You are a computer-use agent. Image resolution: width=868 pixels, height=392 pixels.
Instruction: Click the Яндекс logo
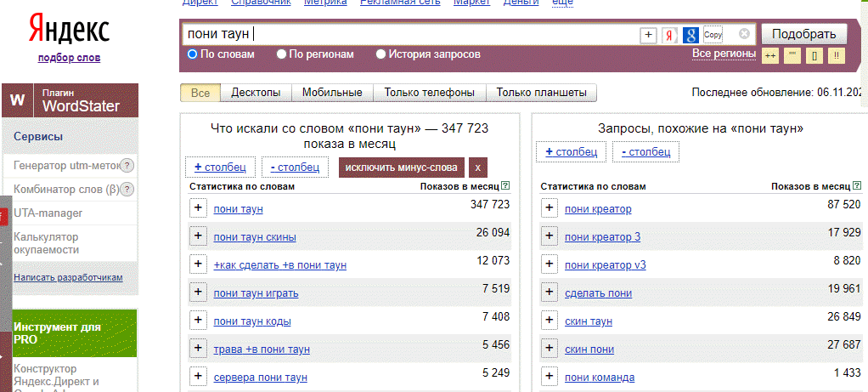pos(69,30)
